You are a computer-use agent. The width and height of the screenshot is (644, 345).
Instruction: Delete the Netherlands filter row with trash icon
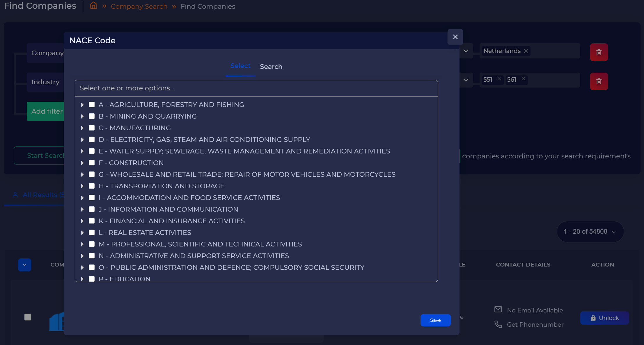tap(599, 52)
